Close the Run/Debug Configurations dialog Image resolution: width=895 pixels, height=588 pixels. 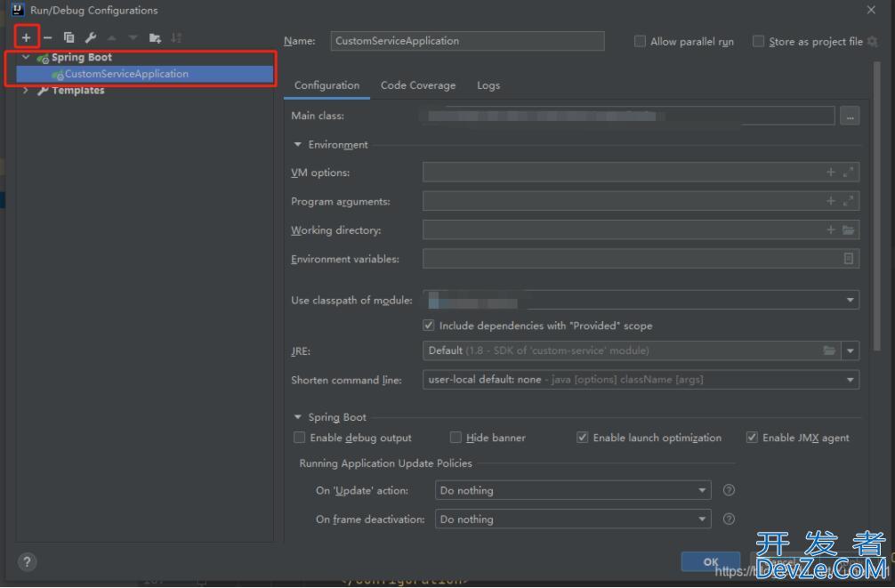coord(871,10)
